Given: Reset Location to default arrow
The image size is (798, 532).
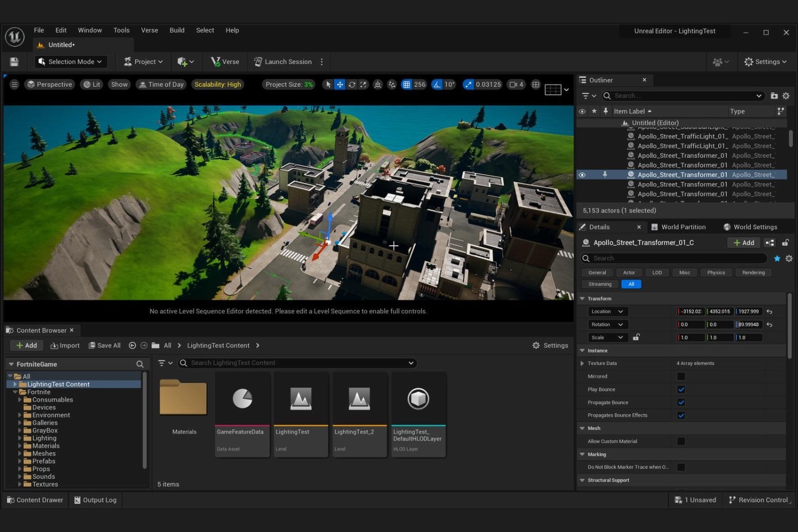Looking at the screenshot, I should pyautogui.click(x=769, y=312).
